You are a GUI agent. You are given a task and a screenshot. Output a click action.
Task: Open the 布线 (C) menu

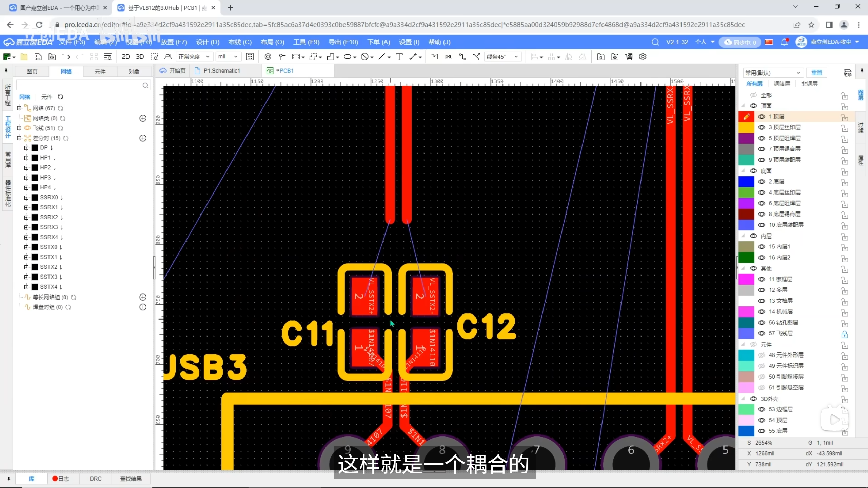tap(240, 42)
